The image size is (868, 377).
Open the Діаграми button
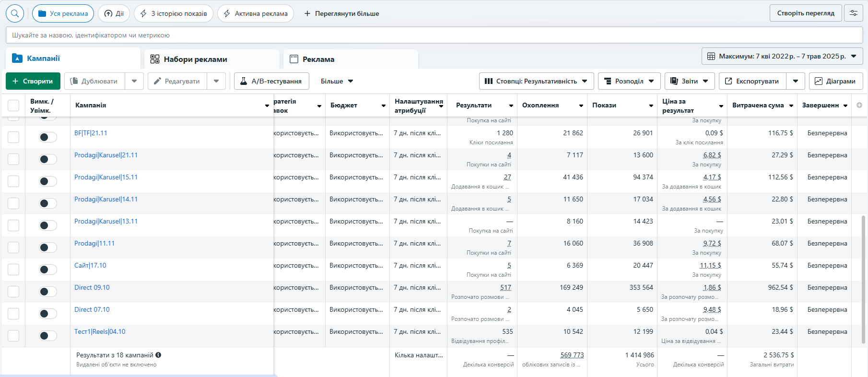tap(836, 81)
